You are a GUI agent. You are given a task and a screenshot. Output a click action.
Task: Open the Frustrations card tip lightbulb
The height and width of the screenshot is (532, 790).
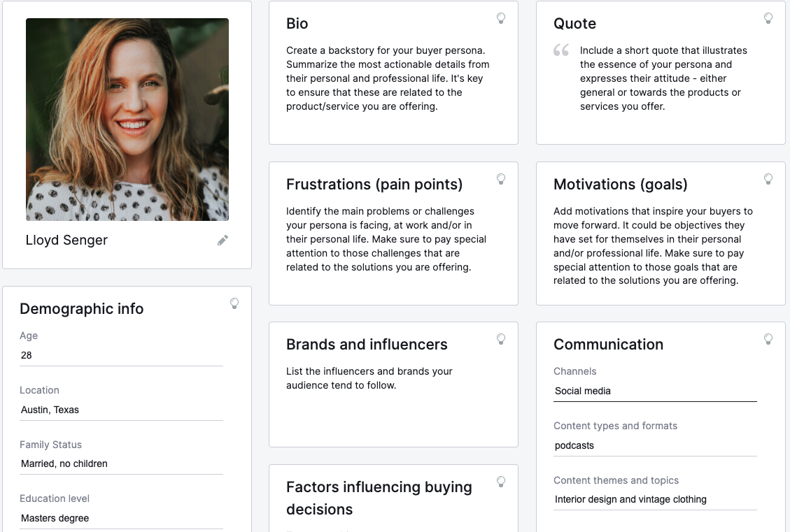(501, 179)
